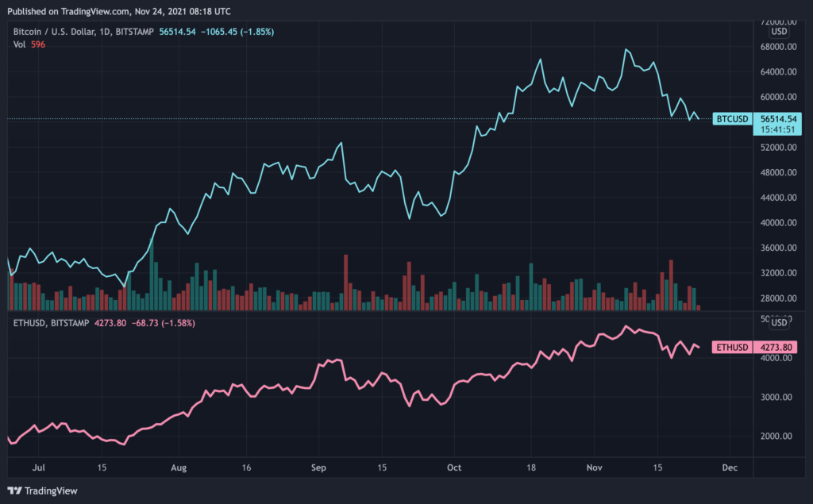Open the USD currency selector on ETHUSD pane
The image size is (813, 504).
coord(779,322)
